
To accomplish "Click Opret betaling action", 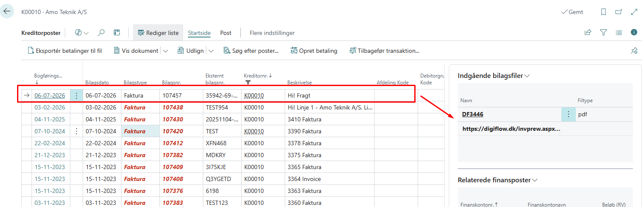I will click(x=314, y=51).
